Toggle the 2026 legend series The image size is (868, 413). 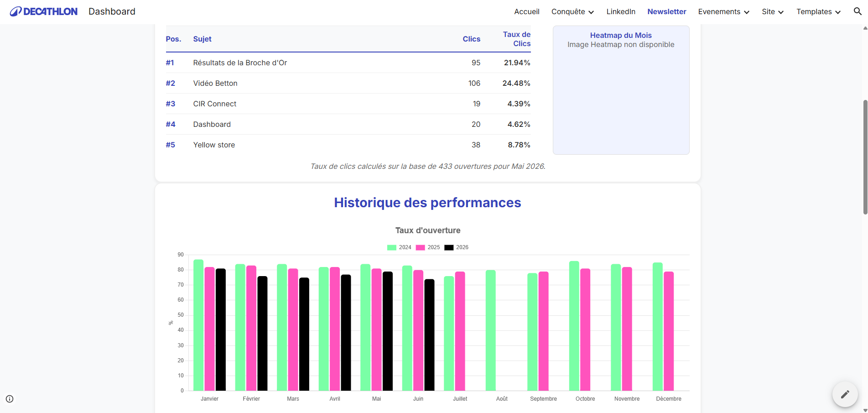click(457, 247)
